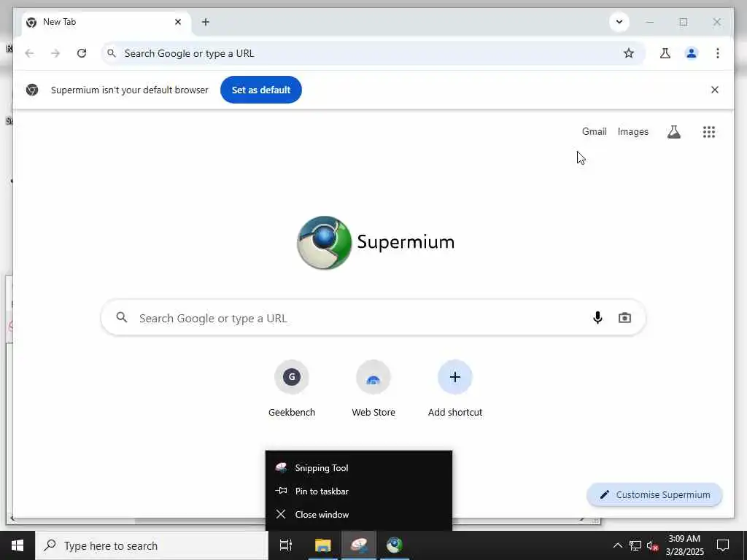Reload the page with the refresh icon
This screenshot has width=747, height=560.
tap(82, 53)
